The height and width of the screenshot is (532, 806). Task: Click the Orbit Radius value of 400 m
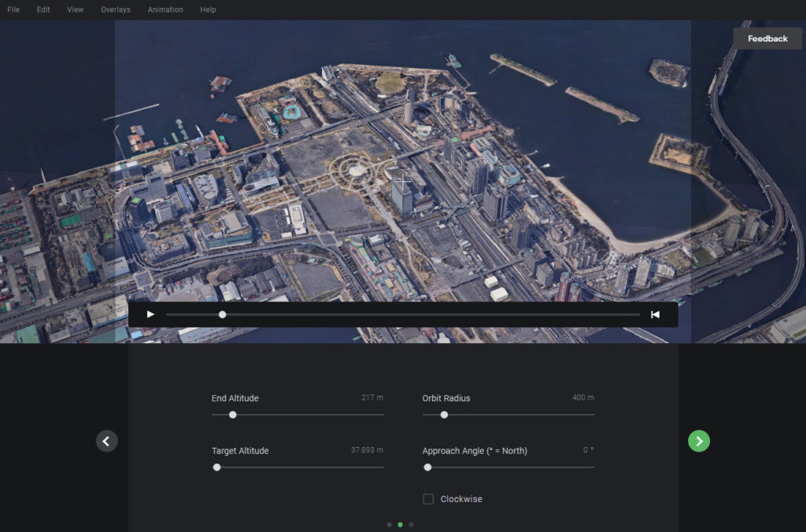tap(582, 397)
